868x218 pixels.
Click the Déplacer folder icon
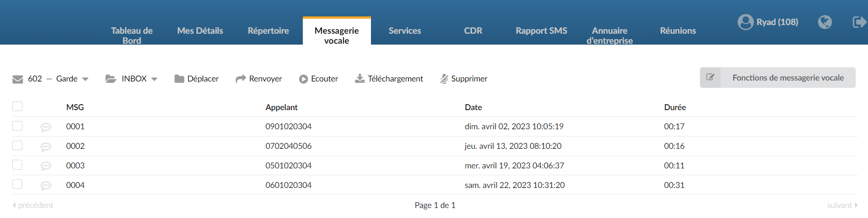[179, 79]
